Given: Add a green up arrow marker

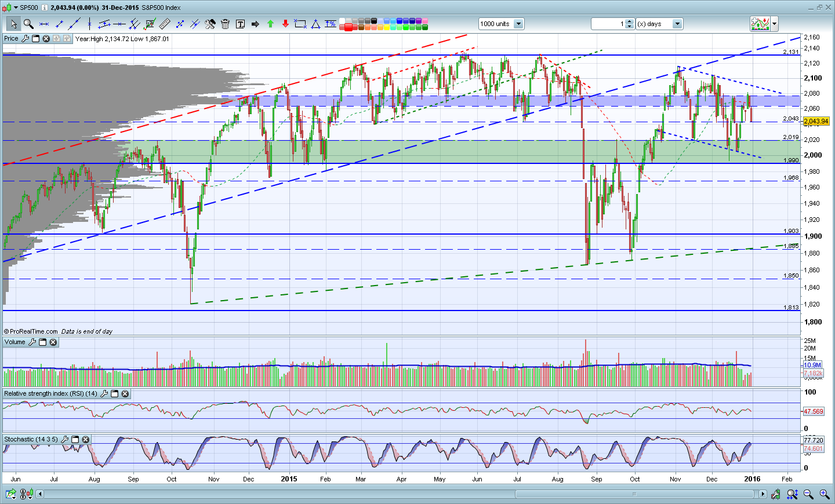Looking at the screenshot, I should pos(270,24).
